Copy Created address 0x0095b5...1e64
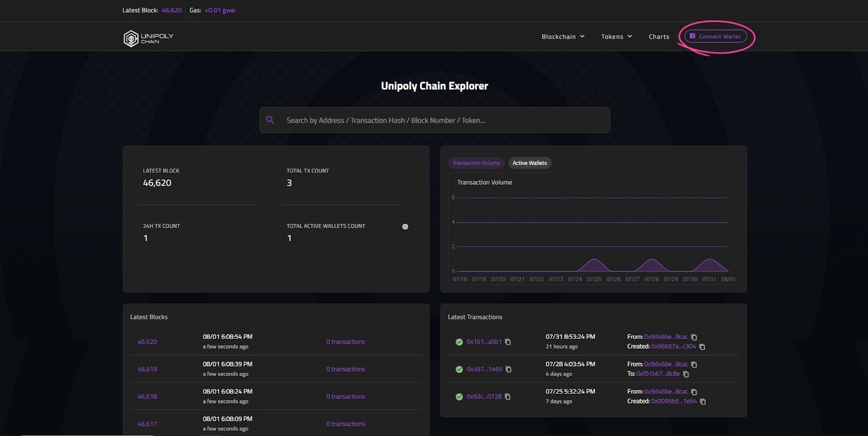Image resolution: width=868 pixels, height=436 pixels. (x=703, y=402)
